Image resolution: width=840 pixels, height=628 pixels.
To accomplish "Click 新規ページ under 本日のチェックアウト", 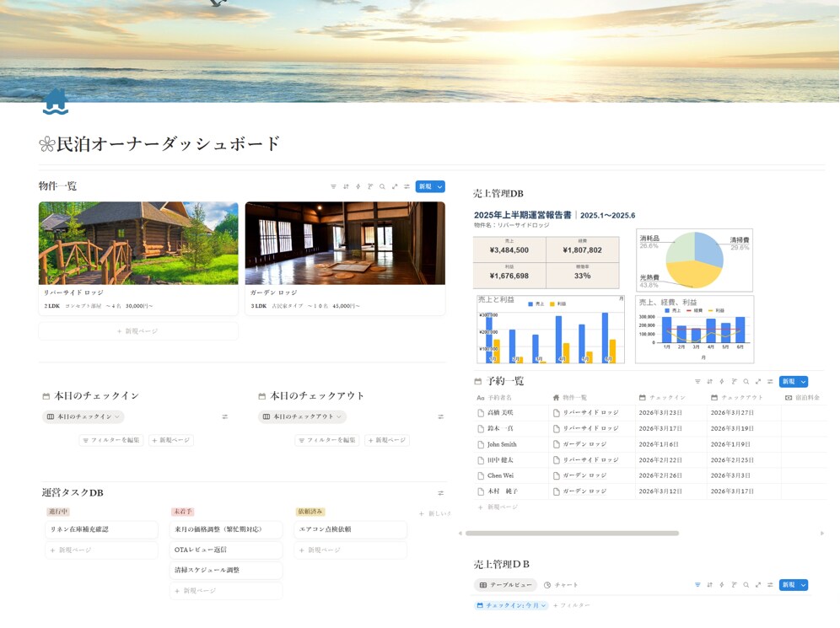I will (x=387, y=440).
